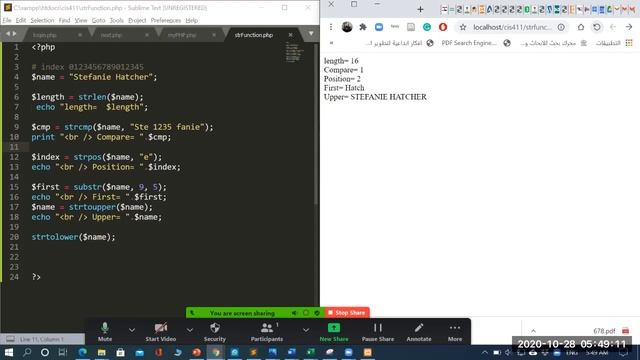Open Sublime Text Help menu
Viewport: 640px width, 360px height.
(x=191, y=20)
